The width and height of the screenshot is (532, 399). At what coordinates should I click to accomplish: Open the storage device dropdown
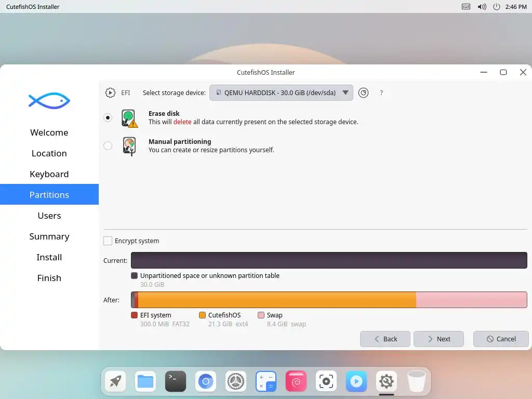281,92
